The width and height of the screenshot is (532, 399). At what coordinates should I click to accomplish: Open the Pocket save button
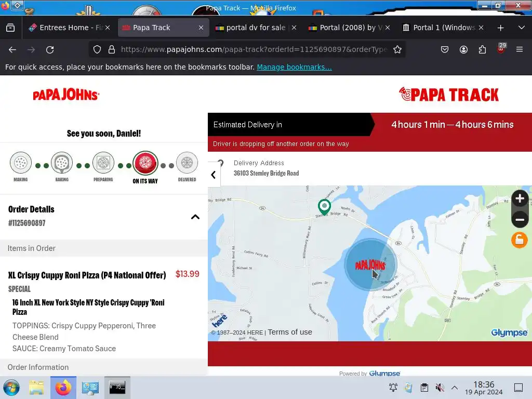click(445, 49)
